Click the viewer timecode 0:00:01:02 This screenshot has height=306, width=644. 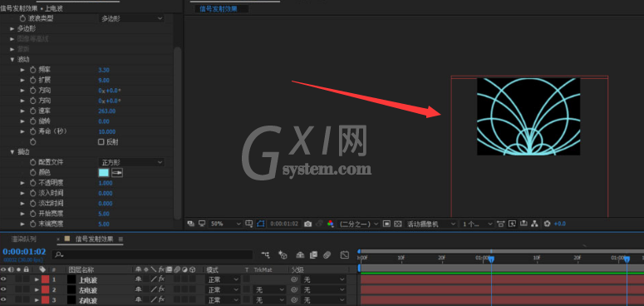(284, 224)
